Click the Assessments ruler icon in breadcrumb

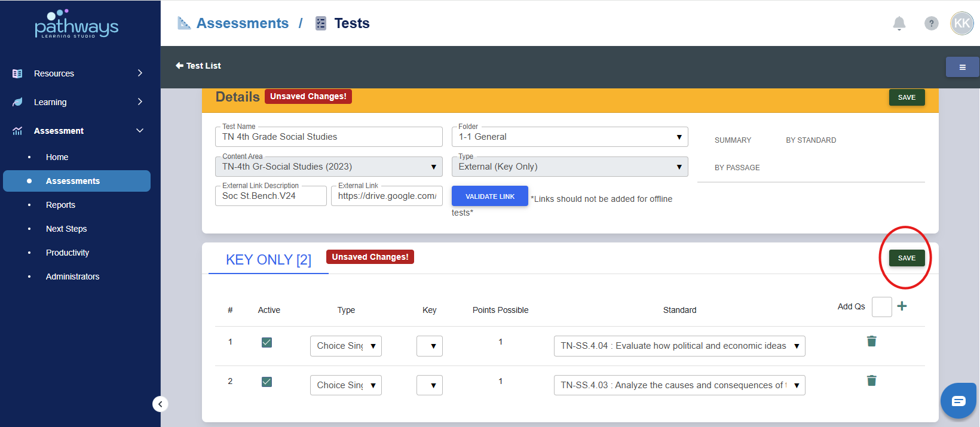point(184,23)
